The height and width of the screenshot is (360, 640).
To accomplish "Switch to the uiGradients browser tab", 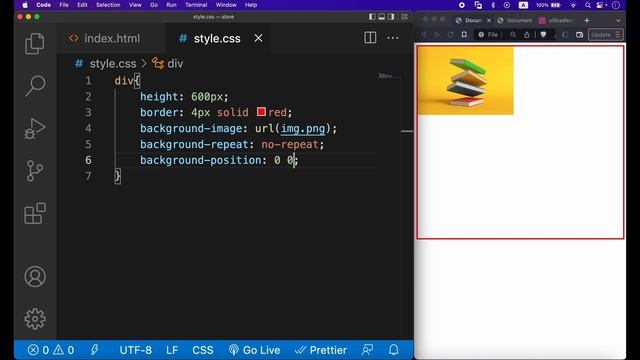I will (557, 20).
